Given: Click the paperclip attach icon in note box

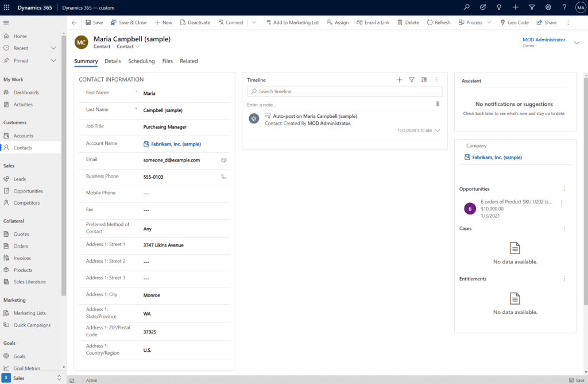Looking at the screenshot, I should tap(437, 104).
